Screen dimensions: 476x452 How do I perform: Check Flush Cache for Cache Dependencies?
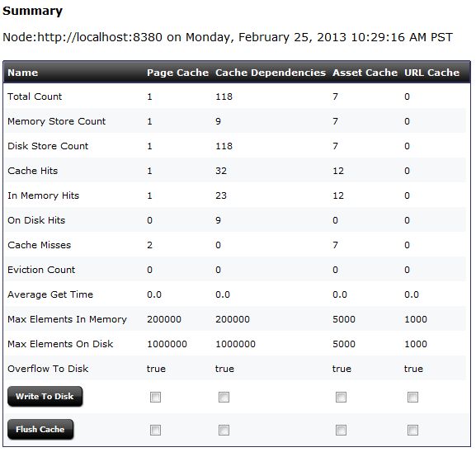(224, 431)
